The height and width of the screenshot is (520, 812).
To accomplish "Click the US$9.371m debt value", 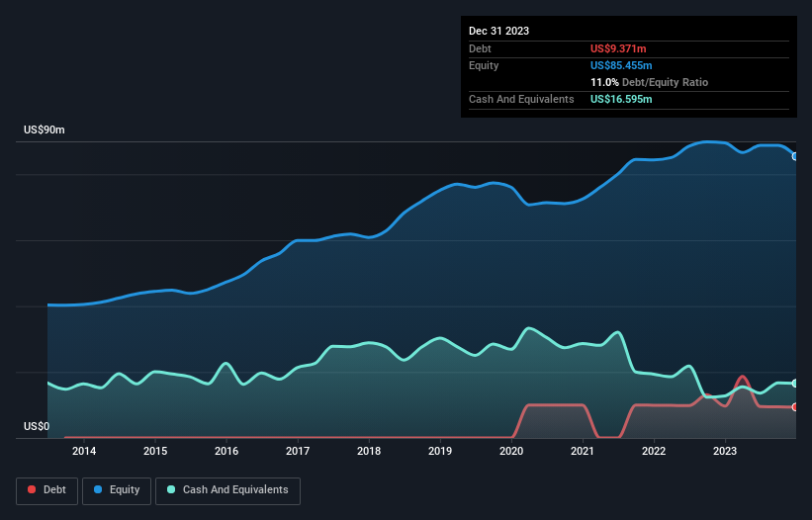I will coord(618,48).
